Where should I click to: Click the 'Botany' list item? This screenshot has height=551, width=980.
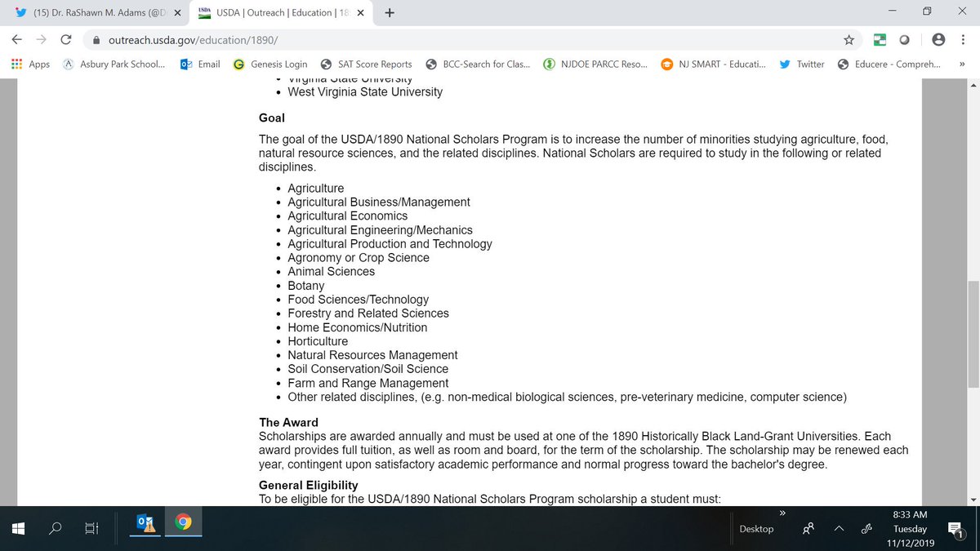(x=306, y=286)
